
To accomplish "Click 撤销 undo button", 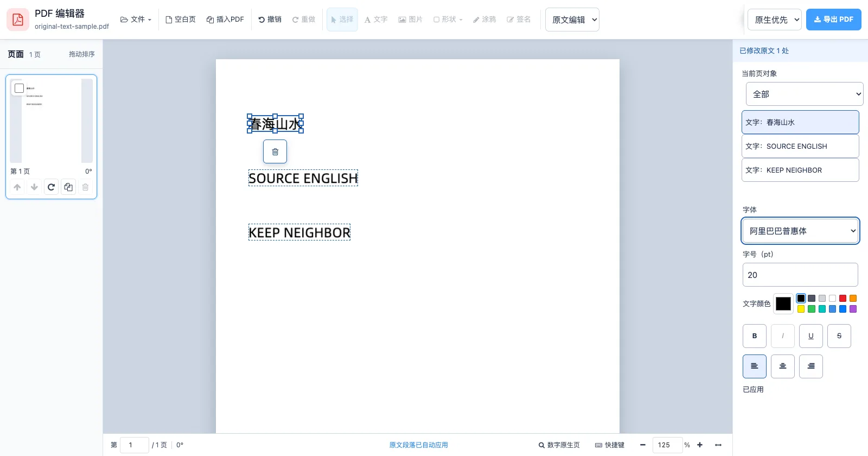I will point(270,20).
